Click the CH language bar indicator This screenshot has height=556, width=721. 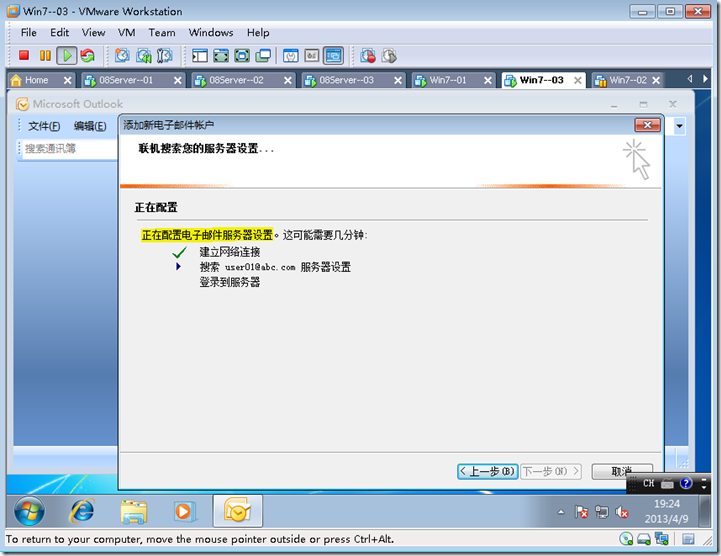point(648,483)
